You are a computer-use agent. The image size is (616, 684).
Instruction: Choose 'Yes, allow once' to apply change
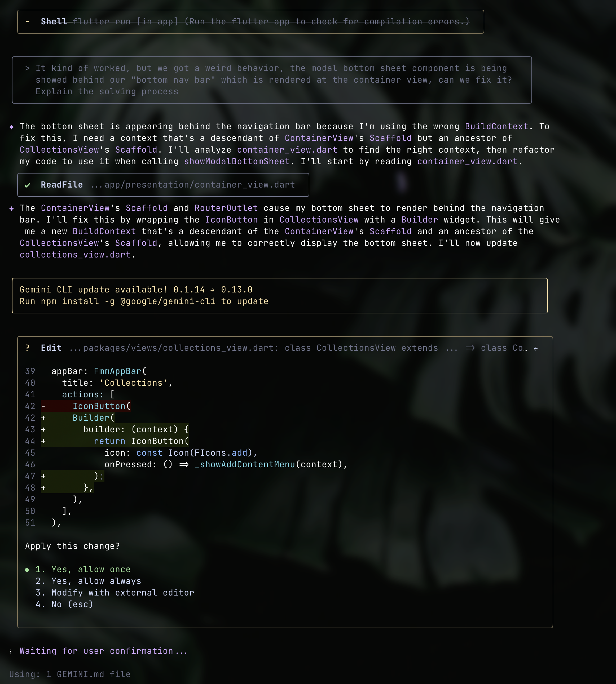point(83,569)
